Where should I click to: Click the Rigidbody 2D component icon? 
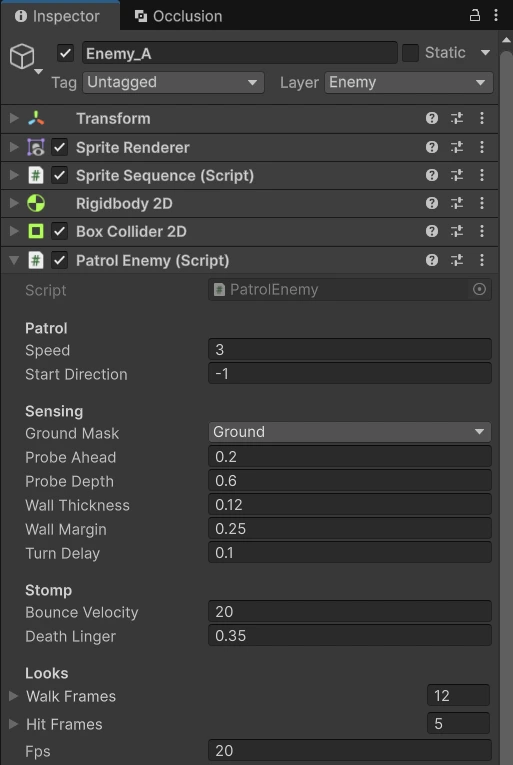pyautogui.click(x=36, y=203)
